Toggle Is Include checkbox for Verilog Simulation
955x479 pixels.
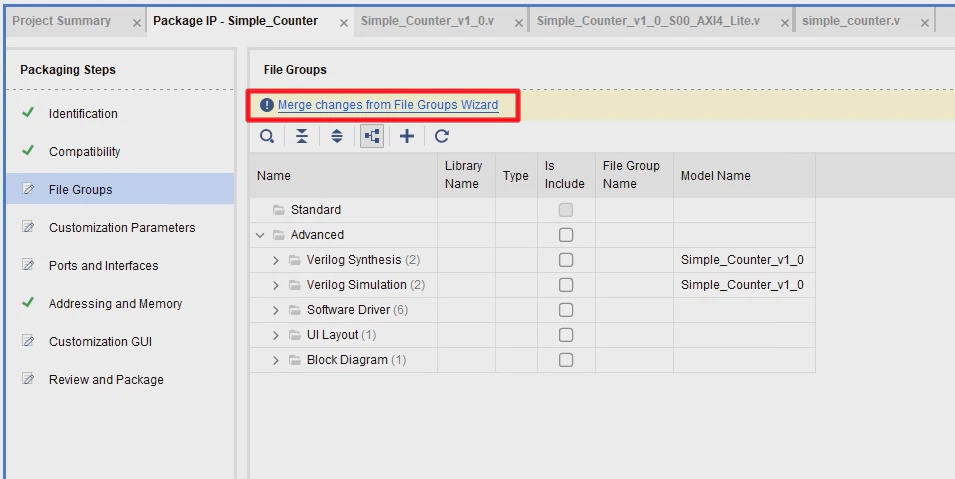566,285
